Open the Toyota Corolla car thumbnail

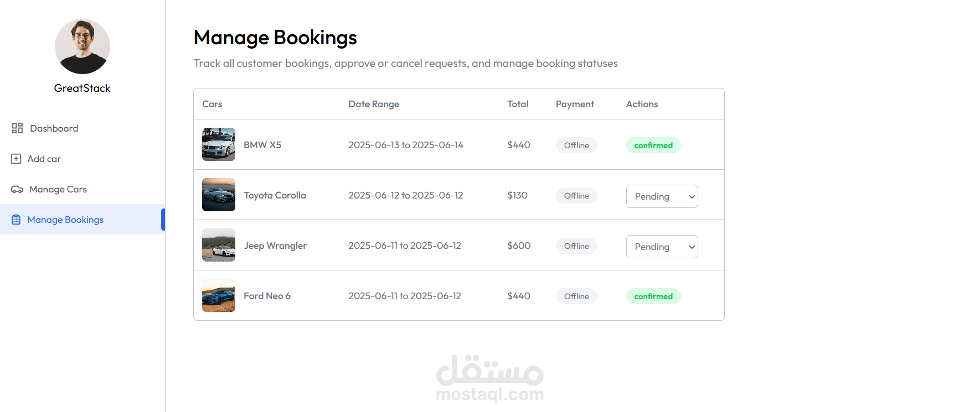point(219,195)
